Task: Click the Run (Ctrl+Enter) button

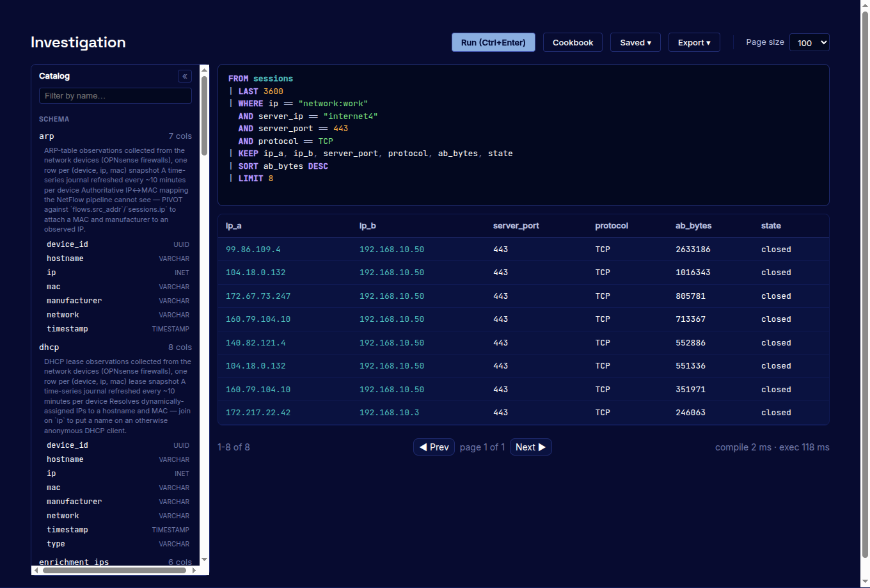Action: pos(493,42)
